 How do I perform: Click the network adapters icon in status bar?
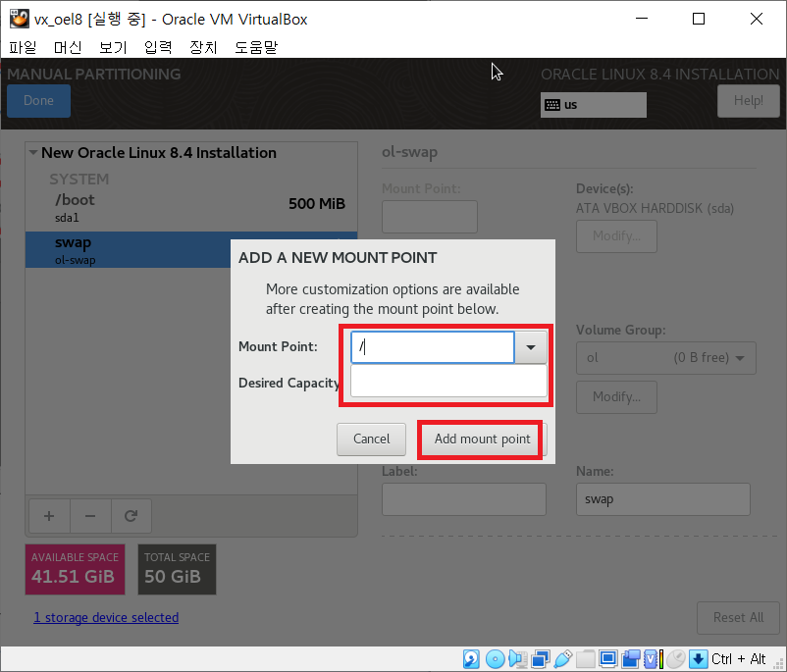(541, 658)
